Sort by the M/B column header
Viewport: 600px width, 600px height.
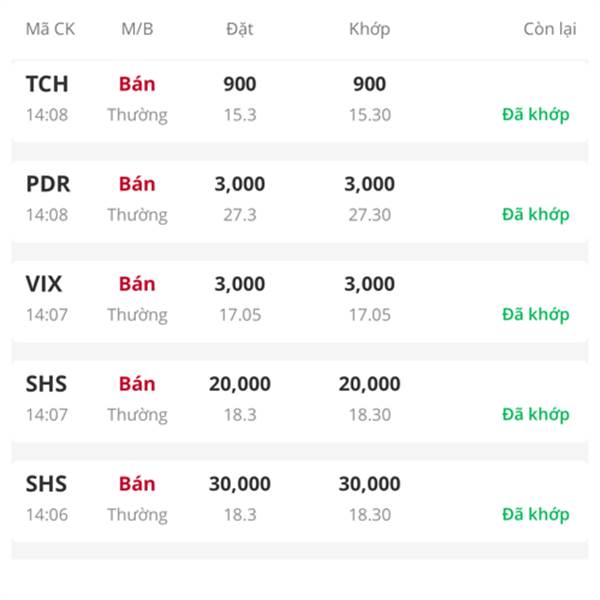137,28
